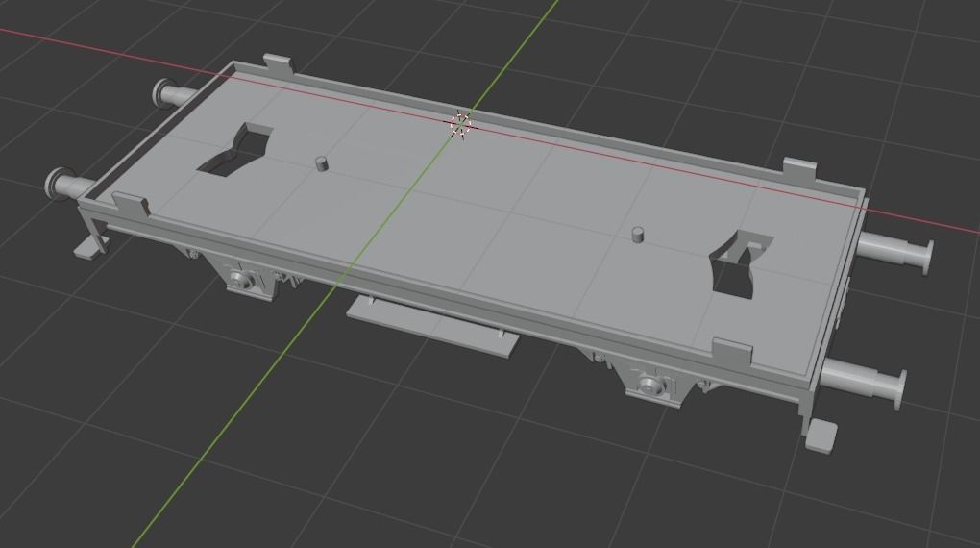Select the lower buffer on the right end
Image resolution: width=980 pixels, height=548 pixels.
[865, 383]
